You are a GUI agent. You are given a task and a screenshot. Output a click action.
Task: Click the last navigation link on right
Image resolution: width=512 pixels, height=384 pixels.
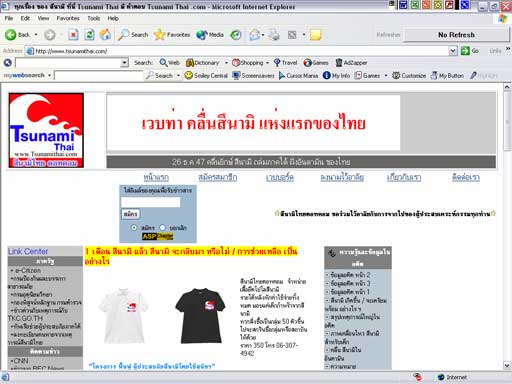point(466,177)
